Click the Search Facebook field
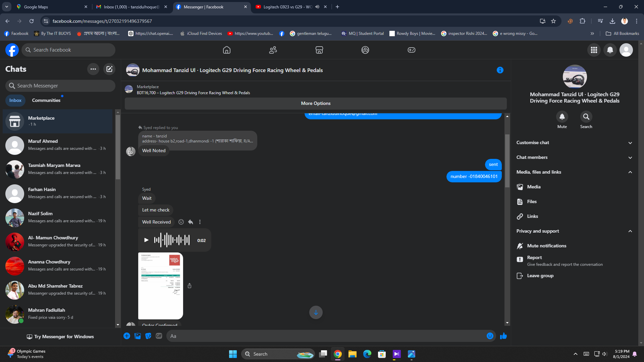 tap(68, 50)
